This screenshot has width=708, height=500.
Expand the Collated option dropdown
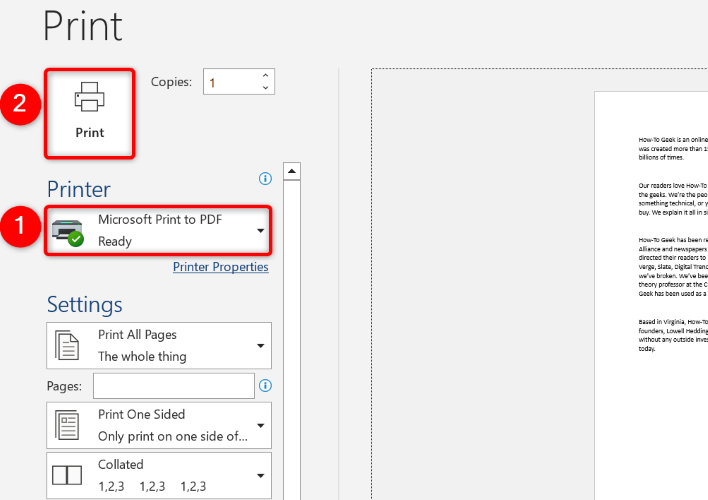pos(159,476)
